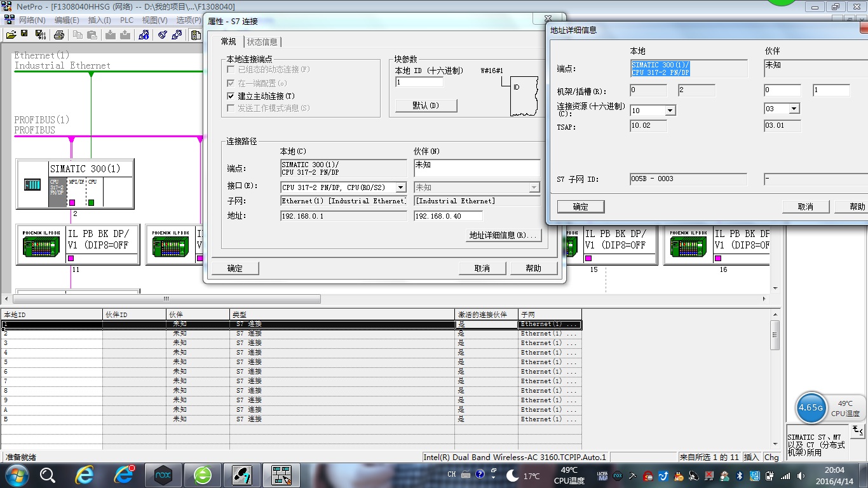
Task: Click the partner slot field showing 1
Action: click(x=831, y=90)
